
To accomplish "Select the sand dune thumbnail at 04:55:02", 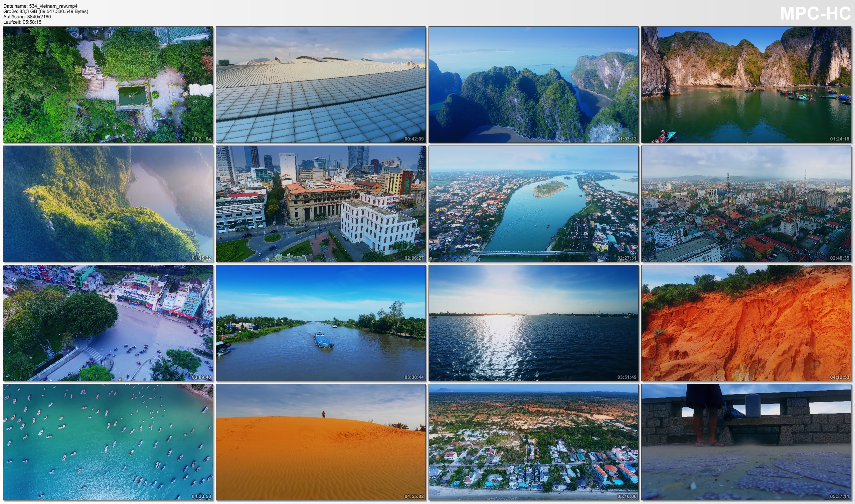I will coord(321,442).
